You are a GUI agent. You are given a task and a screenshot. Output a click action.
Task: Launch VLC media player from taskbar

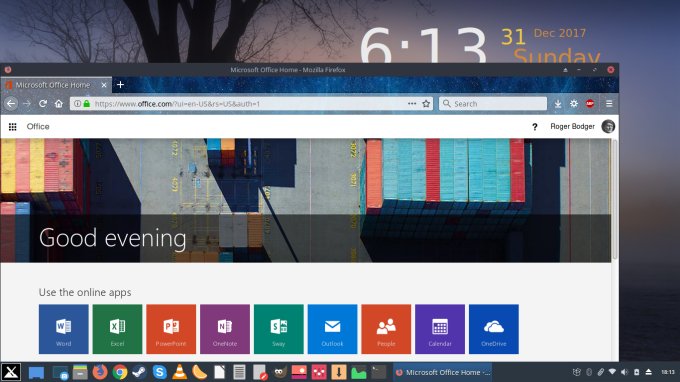[179, 372]
